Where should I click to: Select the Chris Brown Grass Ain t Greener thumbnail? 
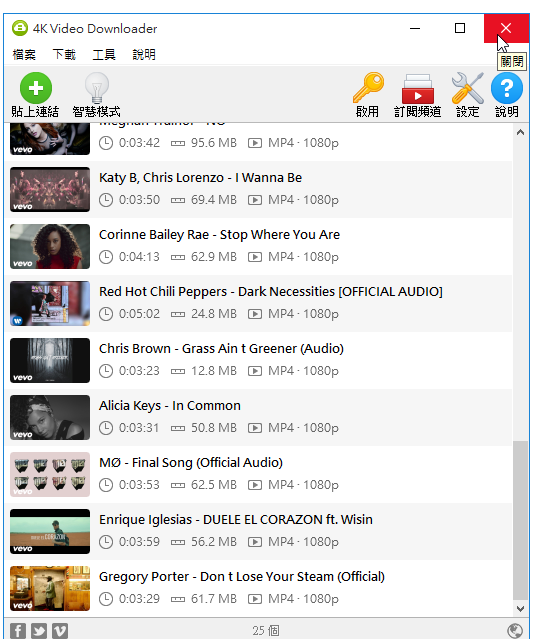point(50,360)
